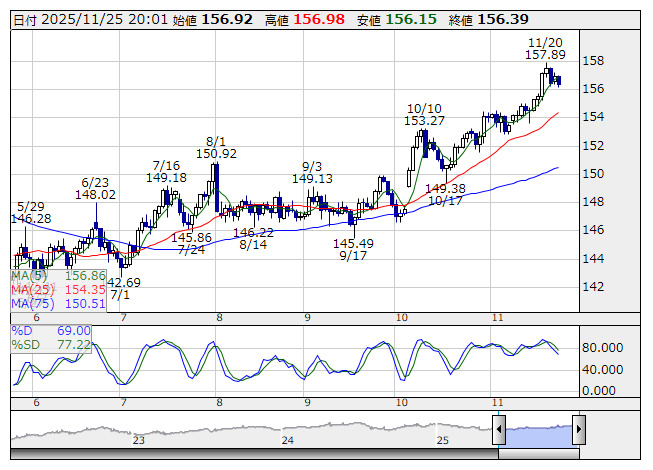Click year 23 in the navigator timeline
The width and height of the screenshot is (653, 470).
point(138,440)
